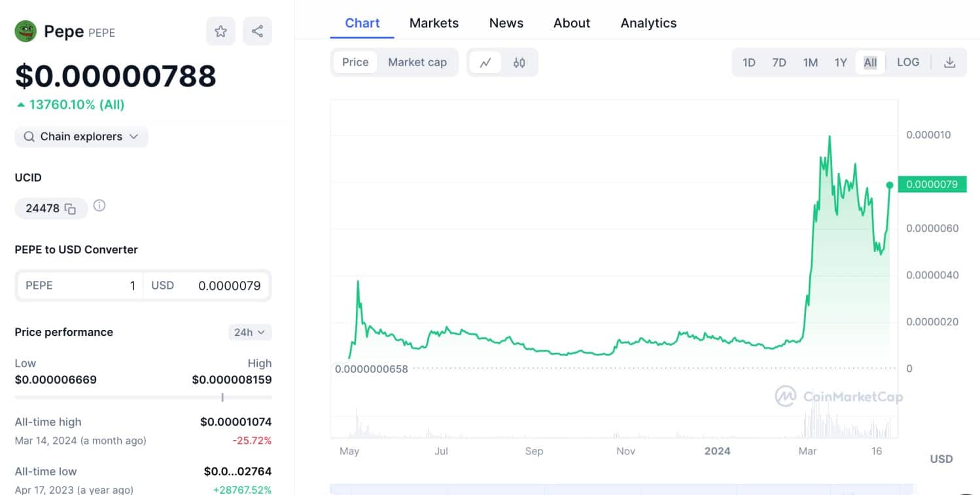Toggle Price view on chart
This screenshot has width=980, height=495.
coord(355,62)
